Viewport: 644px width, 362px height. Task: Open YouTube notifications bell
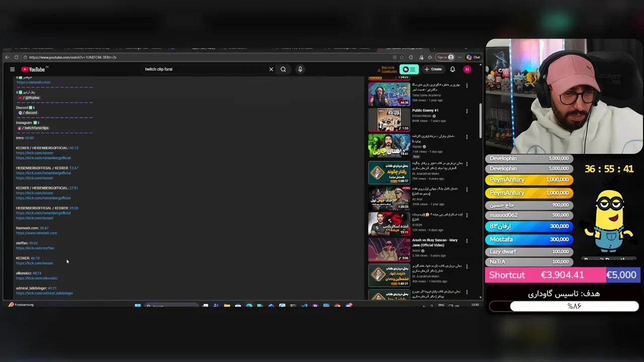click(452, 69)
